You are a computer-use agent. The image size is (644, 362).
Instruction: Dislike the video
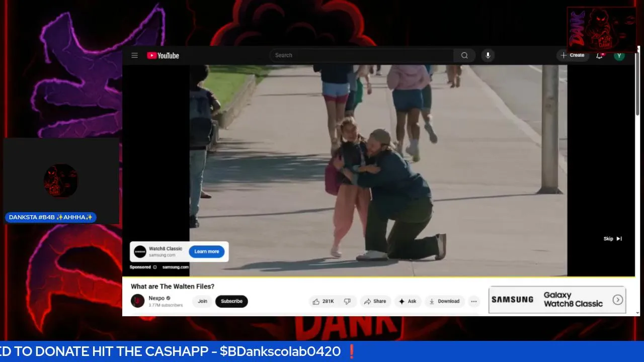pos(347,301)
